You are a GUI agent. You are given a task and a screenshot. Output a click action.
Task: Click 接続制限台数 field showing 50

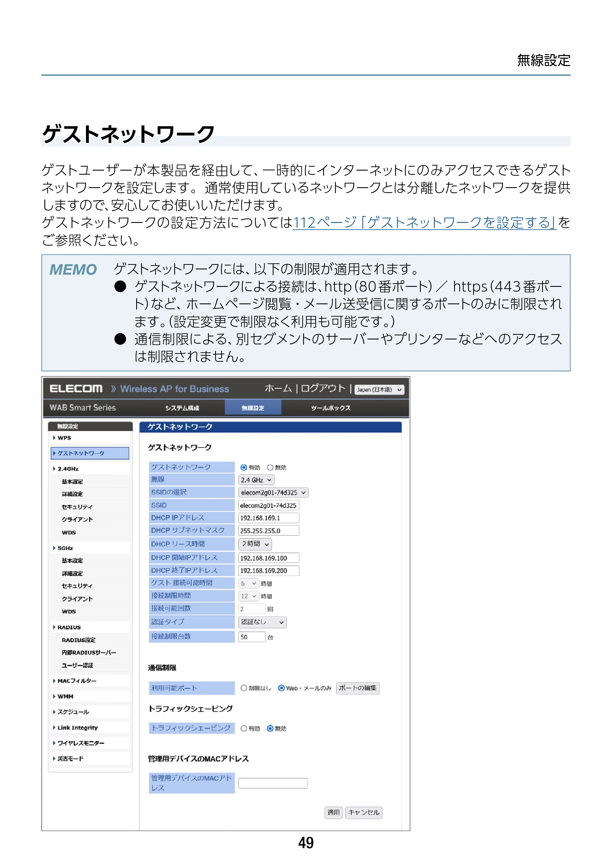tap(252, 637)
